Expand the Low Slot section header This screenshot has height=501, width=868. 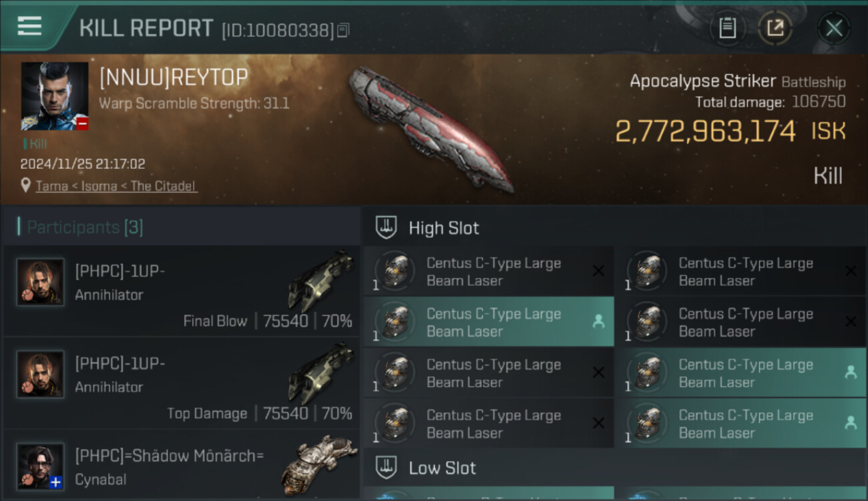pos(614,468)
